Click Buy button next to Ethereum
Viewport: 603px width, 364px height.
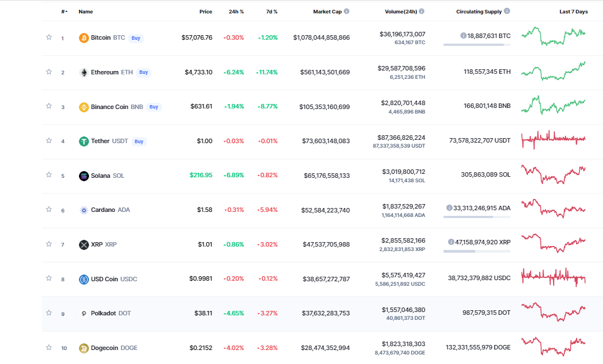click(x=143, y=72)
